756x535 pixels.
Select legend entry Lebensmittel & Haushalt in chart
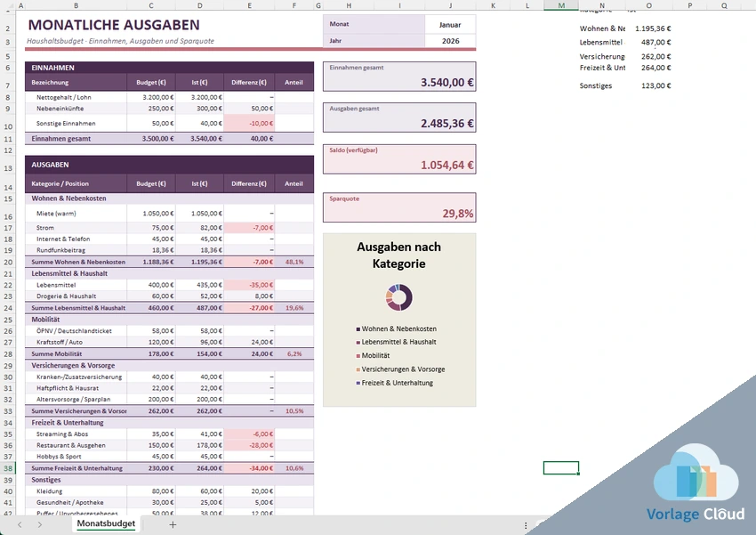tap(398, 342)
